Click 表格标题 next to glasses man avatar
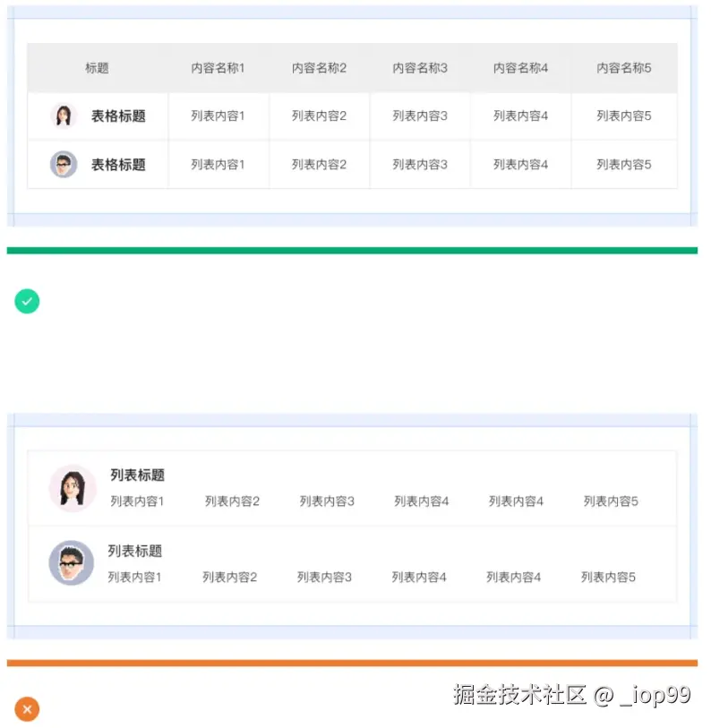The image size is (711, 728). point(118,165)
